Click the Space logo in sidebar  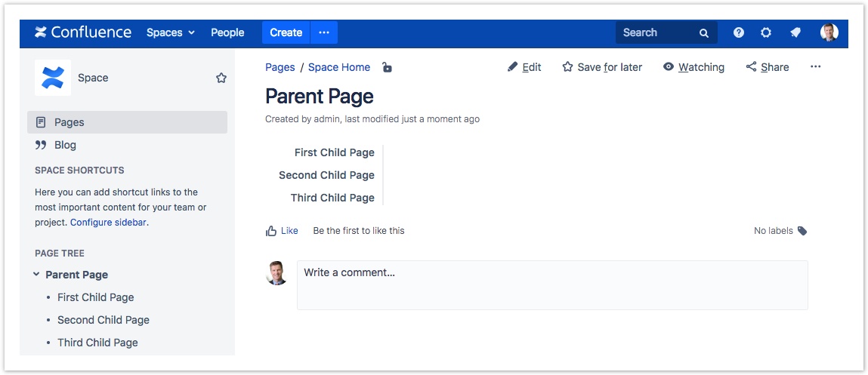pyautogui.click(x=53, y=78)
